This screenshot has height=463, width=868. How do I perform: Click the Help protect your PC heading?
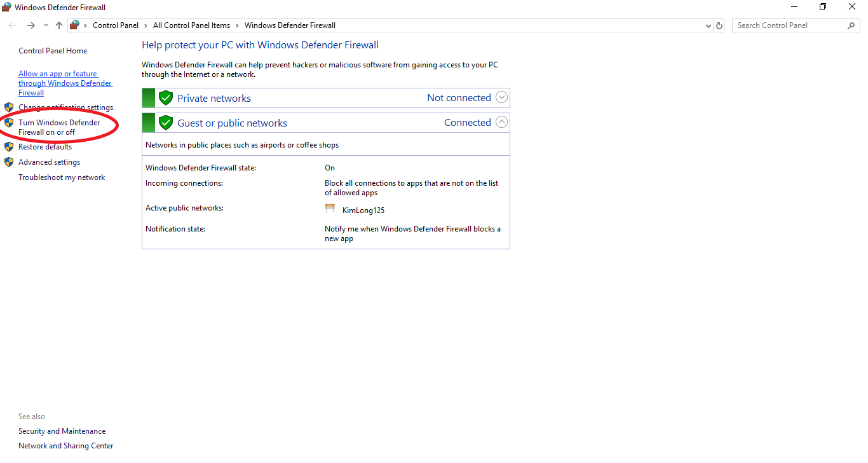pyautogui.click(x=260, y=45)
